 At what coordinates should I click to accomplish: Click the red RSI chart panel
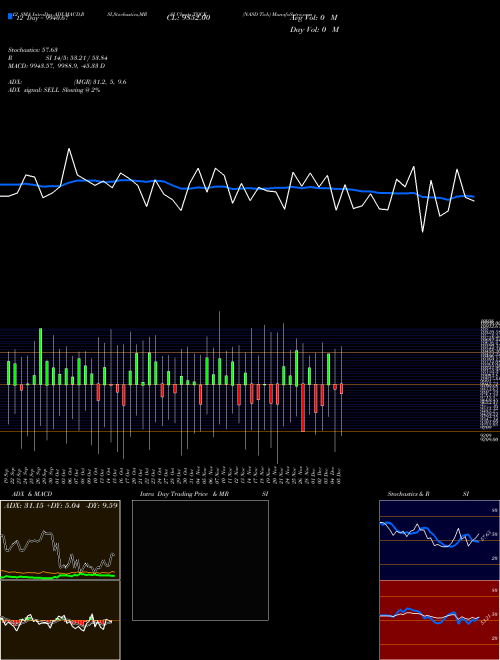(439, 620)
